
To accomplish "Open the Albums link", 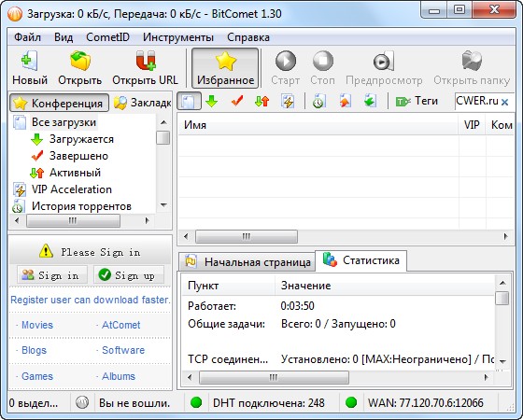I will point(119,376).
